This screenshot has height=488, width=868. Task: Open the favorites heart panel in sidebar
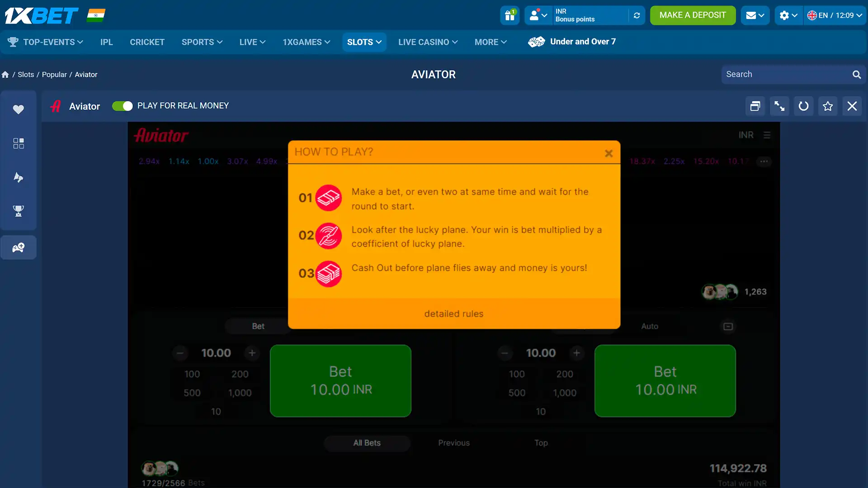point(19,109)
